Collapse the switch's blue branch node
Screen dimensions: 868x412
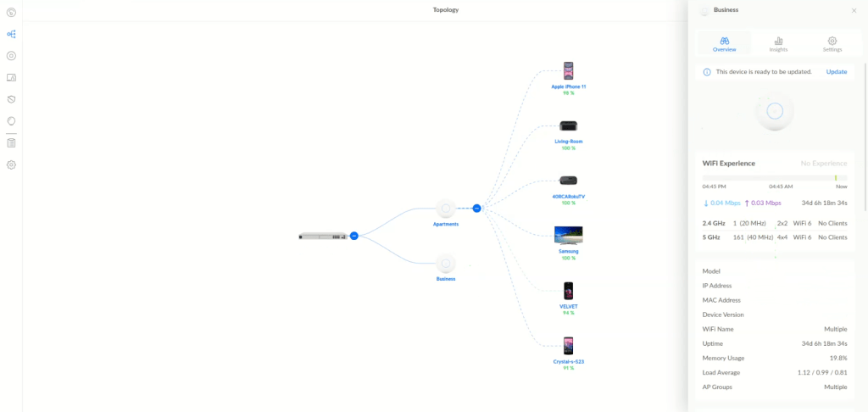pos(354,236)
